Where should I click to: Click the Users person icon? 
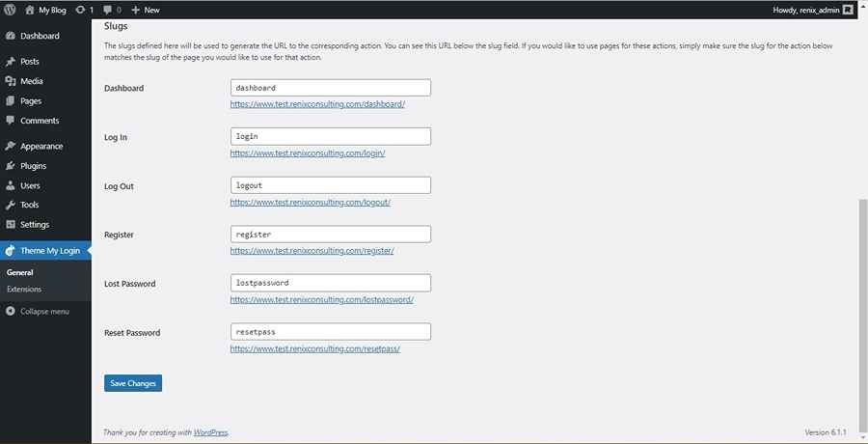[10, 185]
